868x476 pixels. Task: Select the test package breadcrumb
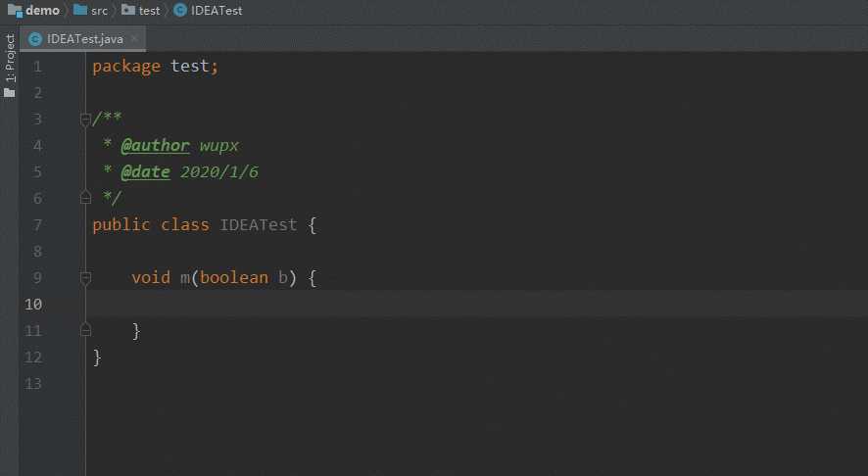141,11
